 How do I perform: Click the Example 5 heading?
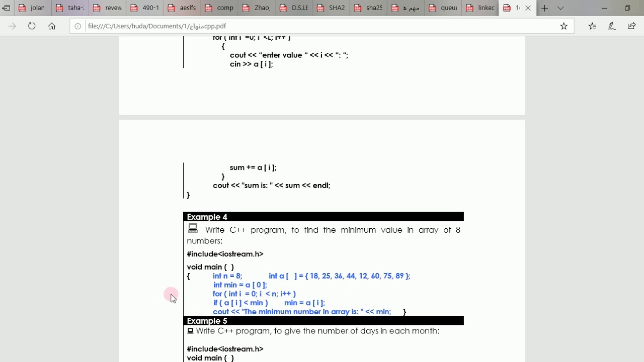coord(207,321)
